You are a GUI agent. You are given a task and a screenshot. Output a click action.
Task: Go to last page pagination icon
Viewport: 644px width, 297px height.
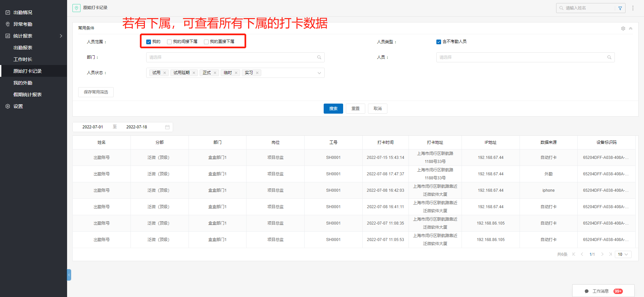click(610, 254)
